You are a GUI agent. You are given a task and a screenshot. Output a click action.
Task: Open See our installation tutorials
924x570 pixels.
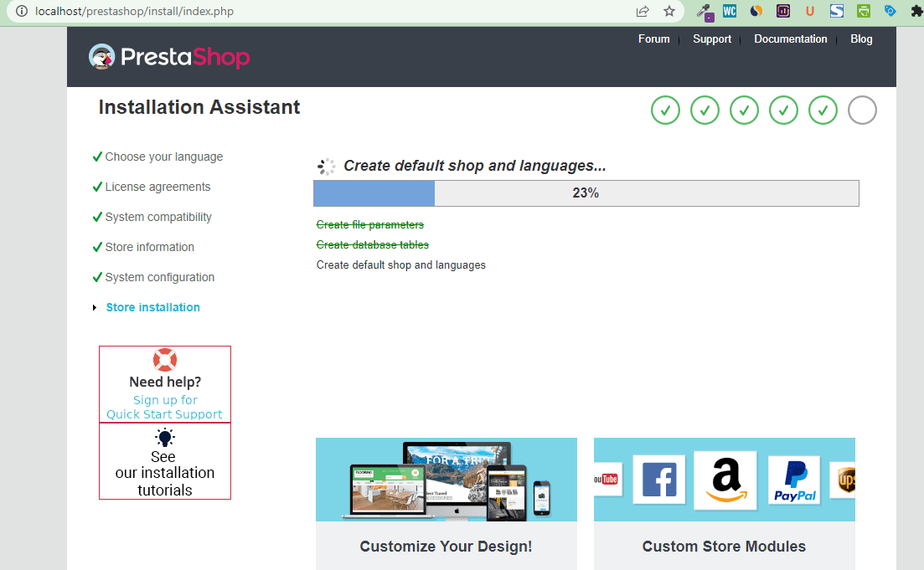165,473
